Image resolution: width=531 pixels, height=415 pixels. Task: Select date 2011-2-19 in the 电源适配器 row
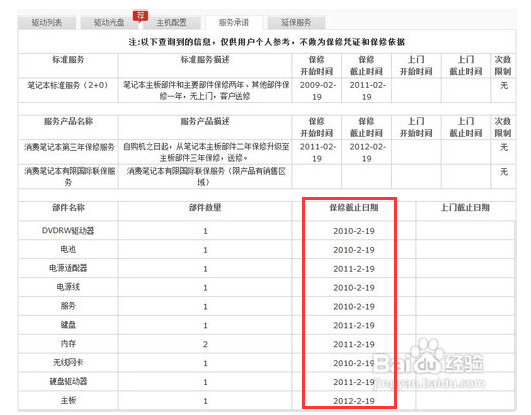[354, 269]
